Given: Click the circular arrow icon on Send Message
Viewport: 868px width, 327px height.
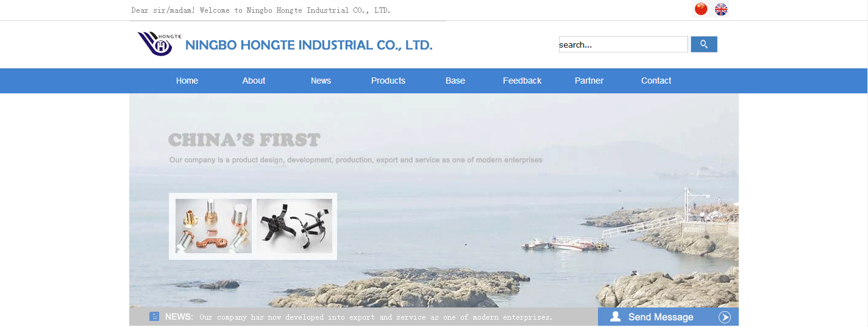Looking at the screenshot, I should (x=725, y=317).
